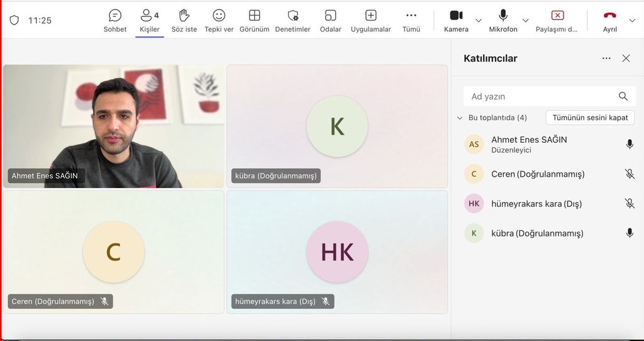The height and width of the screenshot is (341, 644).
Task: Open Uygulamalar apps menu
Action: click(x=370, y=20)
